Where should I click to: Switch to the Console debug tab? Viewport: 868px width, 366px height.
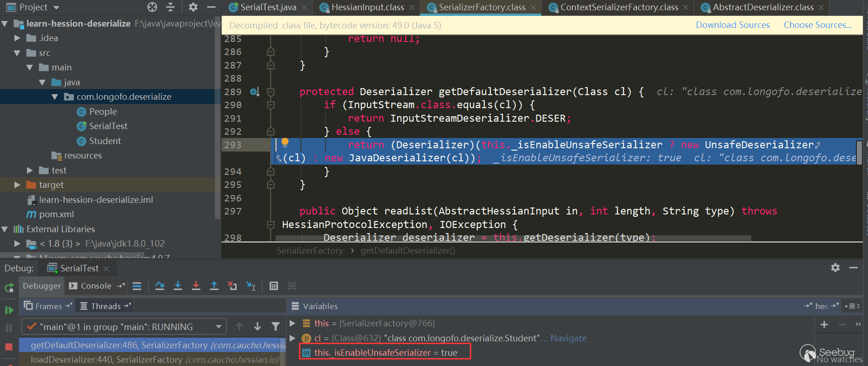click(x=95, y=286)
